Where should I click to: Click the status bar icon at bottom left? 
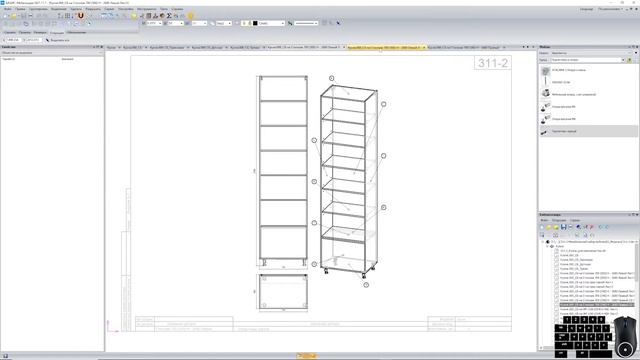coord(5,356)
